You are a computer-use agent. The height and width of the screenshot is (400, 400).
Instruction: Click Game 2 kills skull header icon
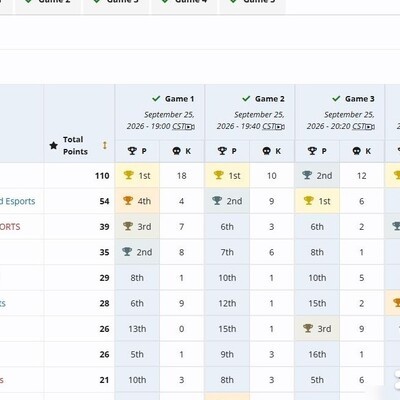click(x=267, y=151)
